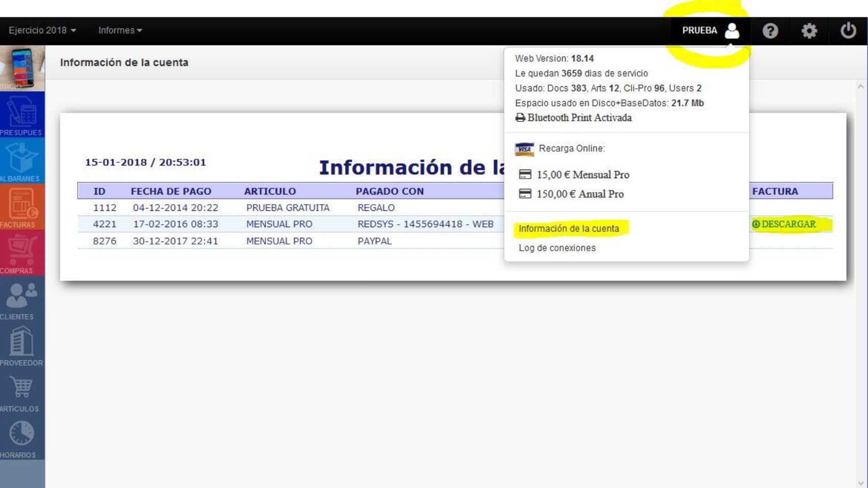Click the ID column header
The image size is (868, 488).
point(99,191)
